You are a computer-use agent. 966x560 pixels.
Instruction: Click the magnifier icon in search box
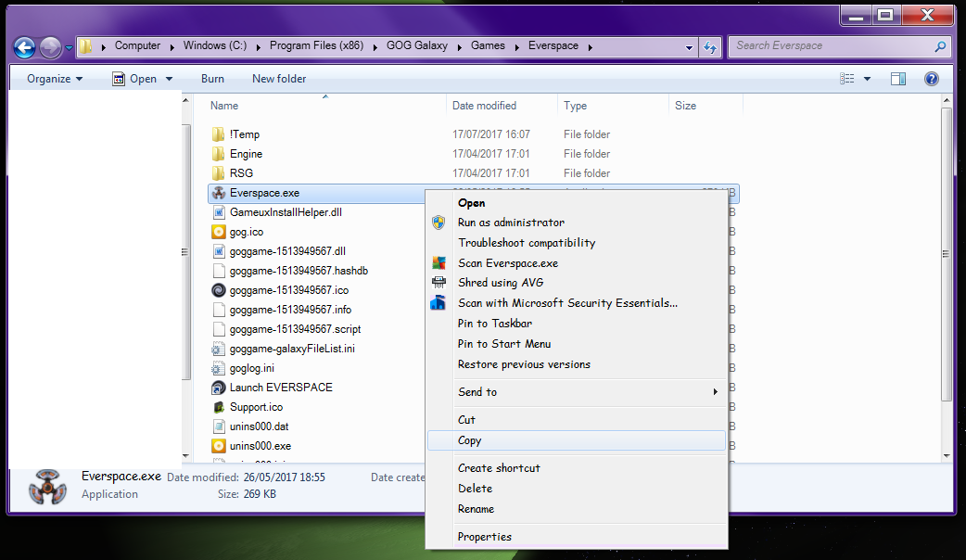[x=940, y=46]
